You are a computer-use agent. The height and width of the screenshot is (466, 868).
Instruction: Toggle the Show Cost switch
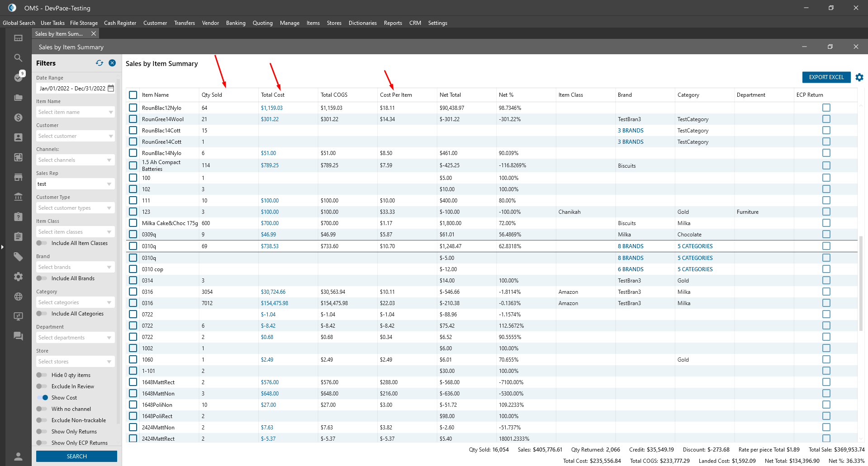[43, 398]
